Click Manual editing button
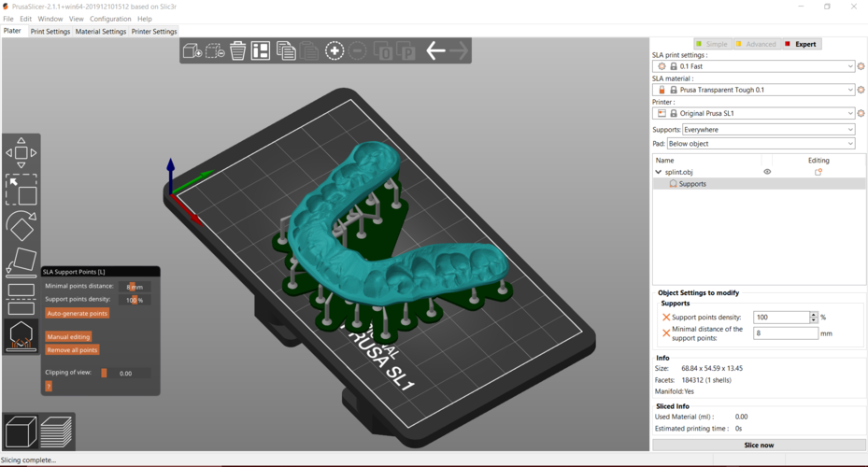The height and width of the screenshot is (467, 868). [x=68, y=336]
